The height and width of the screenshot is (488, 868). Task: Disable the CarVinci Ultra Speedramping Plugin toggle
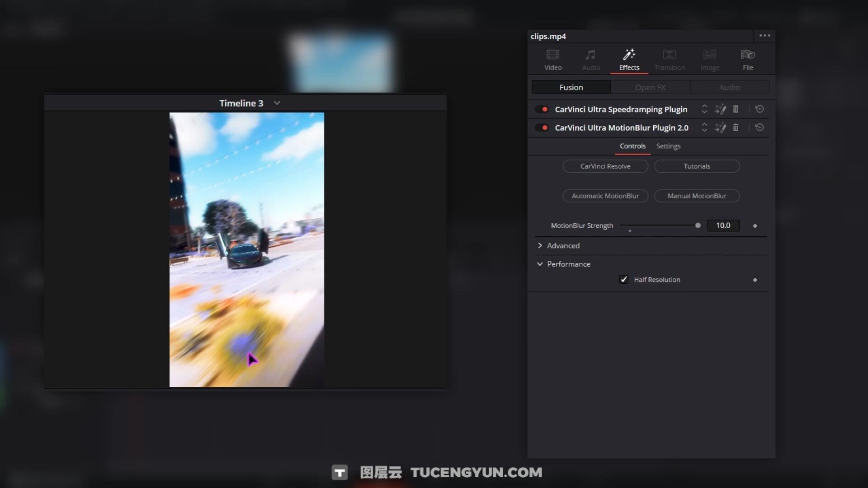(x=542, y=109)
